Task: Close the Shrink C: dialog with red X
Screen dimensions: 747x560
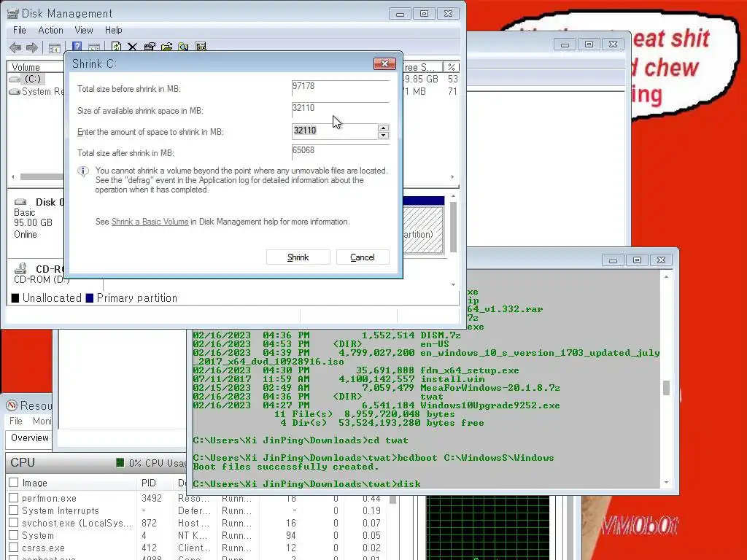Action: pos(384,64)
